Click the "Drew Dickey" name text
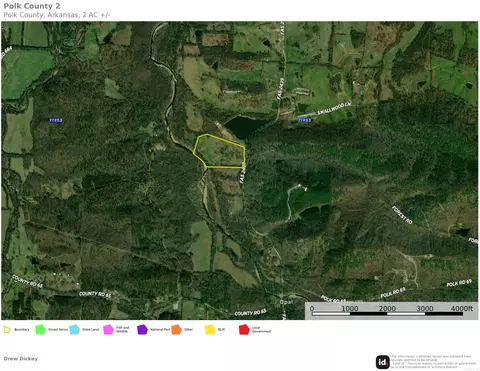 pos(21,359)
